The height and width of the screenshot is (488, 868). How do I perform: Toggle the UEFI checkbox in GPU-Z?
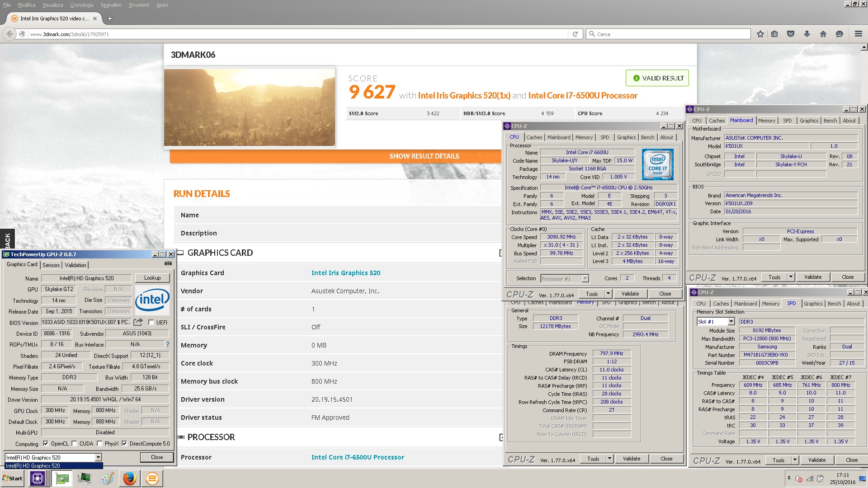[x=151, y=322]
